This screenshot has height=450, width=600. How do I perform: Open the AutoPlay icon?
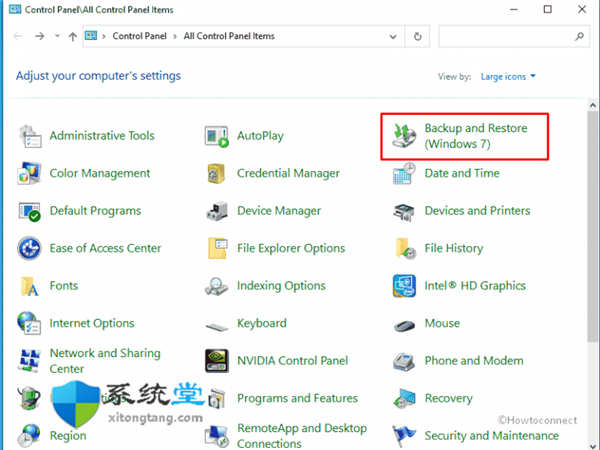coord(217,136)
